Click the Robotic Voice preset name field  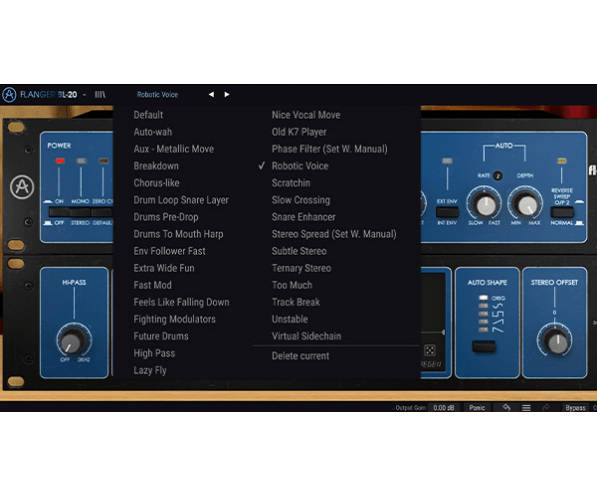click(x=157, y=94)
